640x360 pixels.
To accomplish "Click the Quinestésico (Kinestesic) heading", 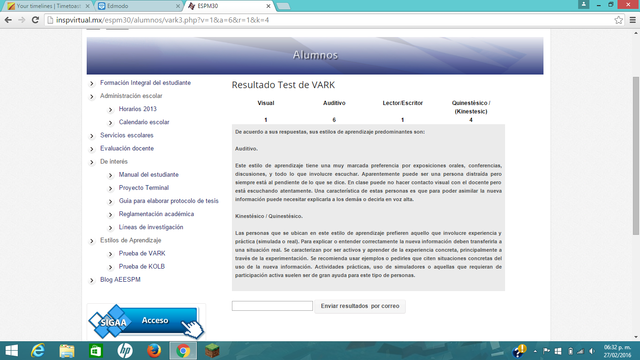I will pyautogui.click(x=471, y=107).
